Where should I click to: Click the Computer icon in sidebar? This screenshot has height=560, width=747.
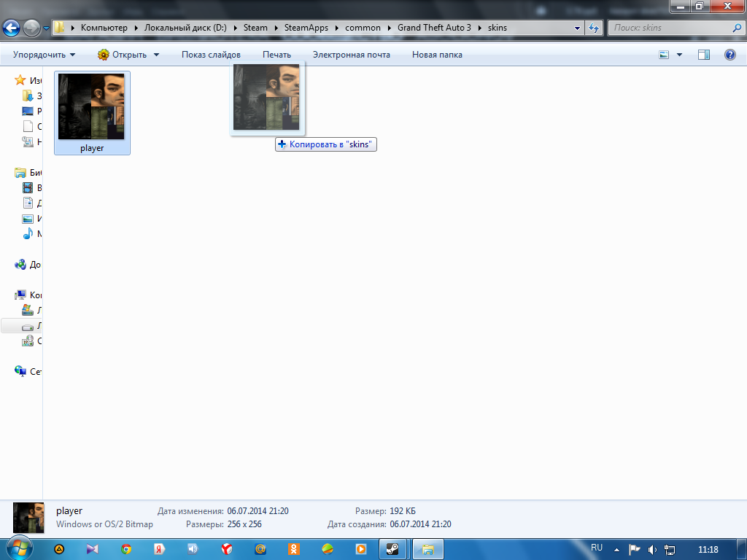20,295
